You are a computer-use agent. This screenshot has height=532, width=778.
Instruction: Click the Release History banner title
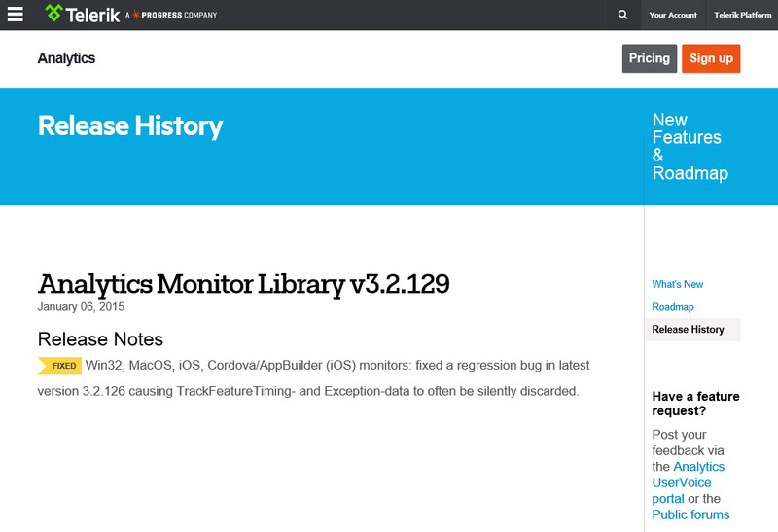tap(130, 126)
